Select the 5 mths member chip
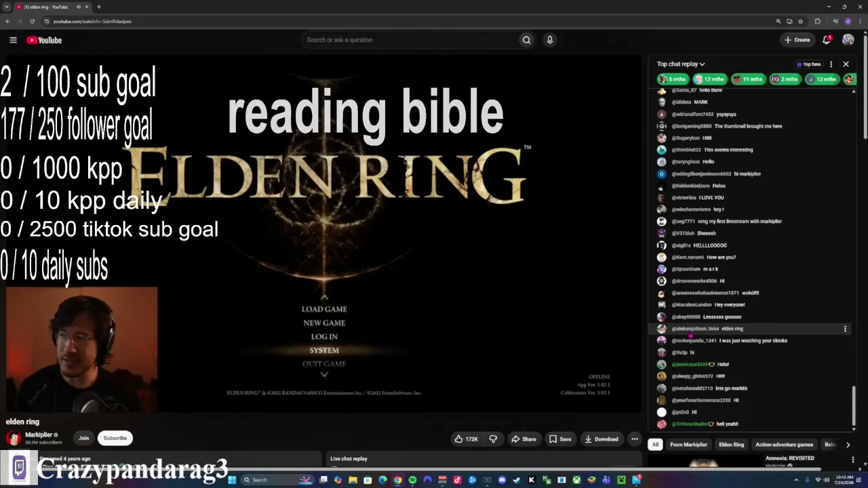868x488 pixels. (672, 79)
